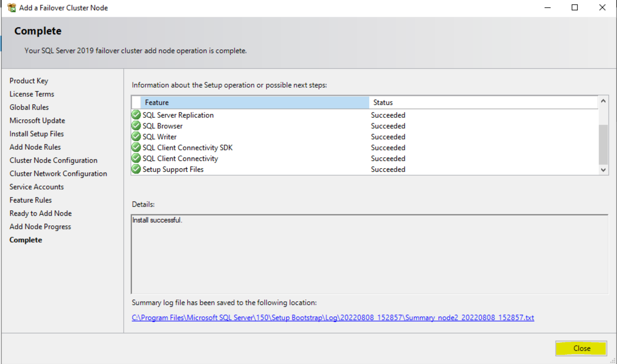Screen dimensions: 617x364
Task: Select Cluster Network Configuration step
Action: pyautogui.click(x=58, y=173)
